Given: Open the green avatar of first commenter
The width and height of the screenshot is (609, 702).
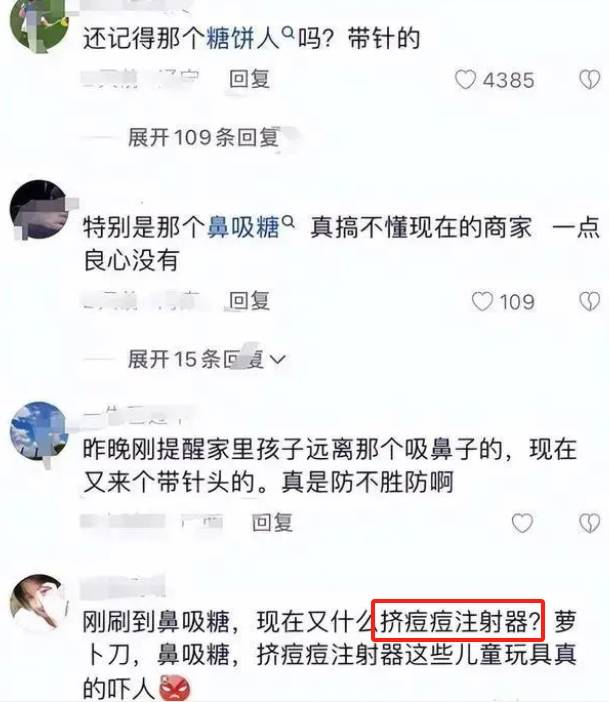Looking at the screenshot, I should tap(39, 24).
